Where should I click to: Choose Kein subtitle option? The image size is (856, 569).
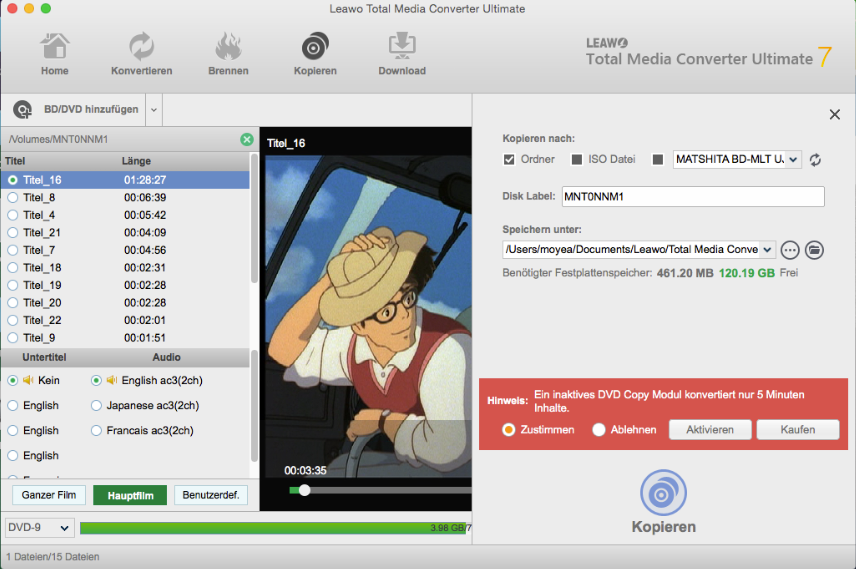tap(13, 380)
